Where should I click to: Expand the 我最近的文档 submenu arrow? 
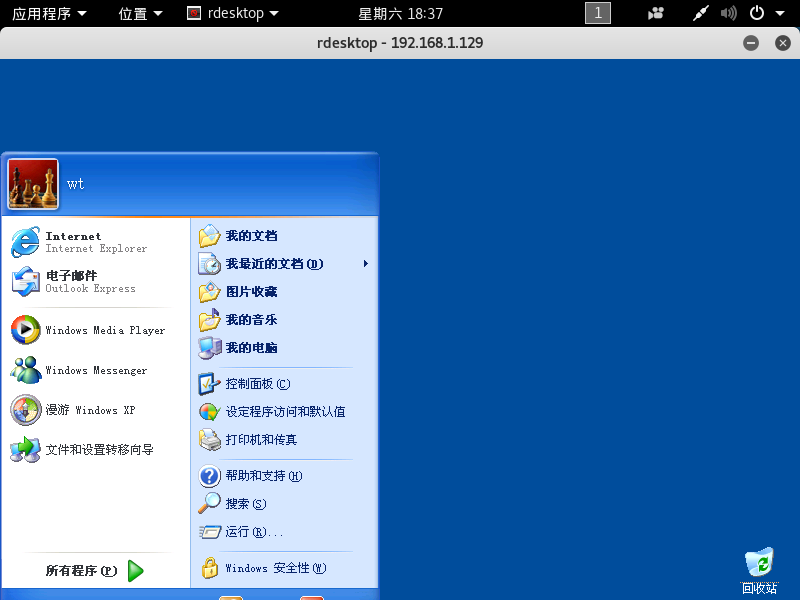coord(365,264)
